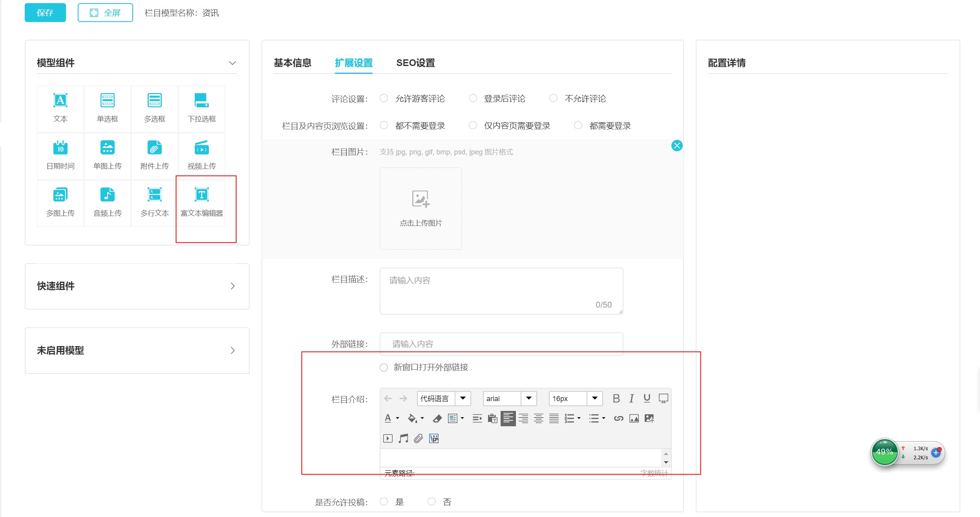Choose the 视频上传 component
The height and width of the screenshot is (517, 980).
(x=202, y=156)
